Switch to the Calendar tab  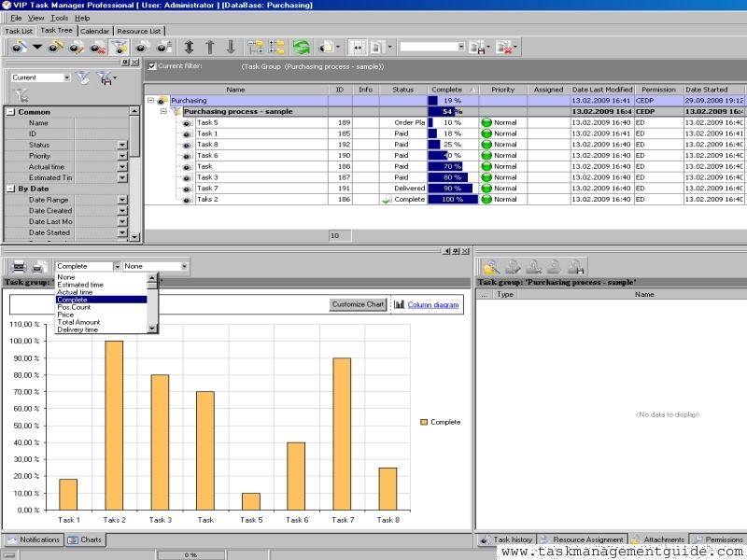click(x=95, y=31)
